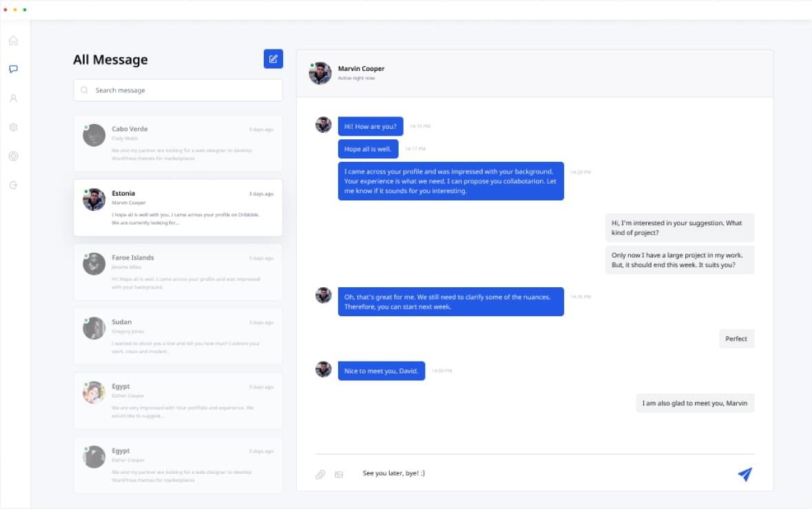Click the "Perfect" reply bubble

736,339
